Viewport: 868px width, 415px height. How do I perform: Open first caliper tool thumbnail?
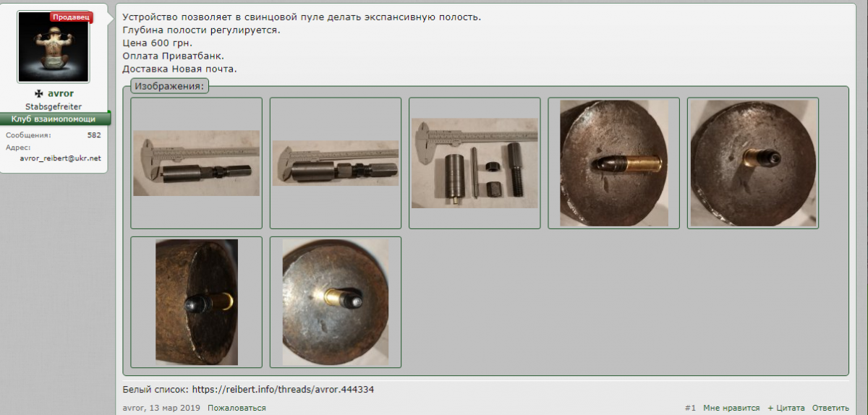[197, 163]
